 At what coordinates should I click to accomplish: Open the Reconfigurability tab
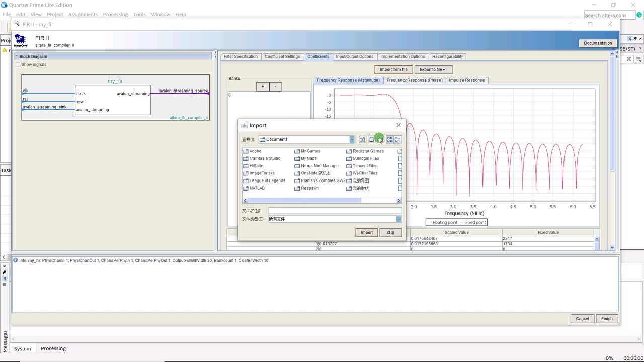pyautogui.click(x=447, y=56)
